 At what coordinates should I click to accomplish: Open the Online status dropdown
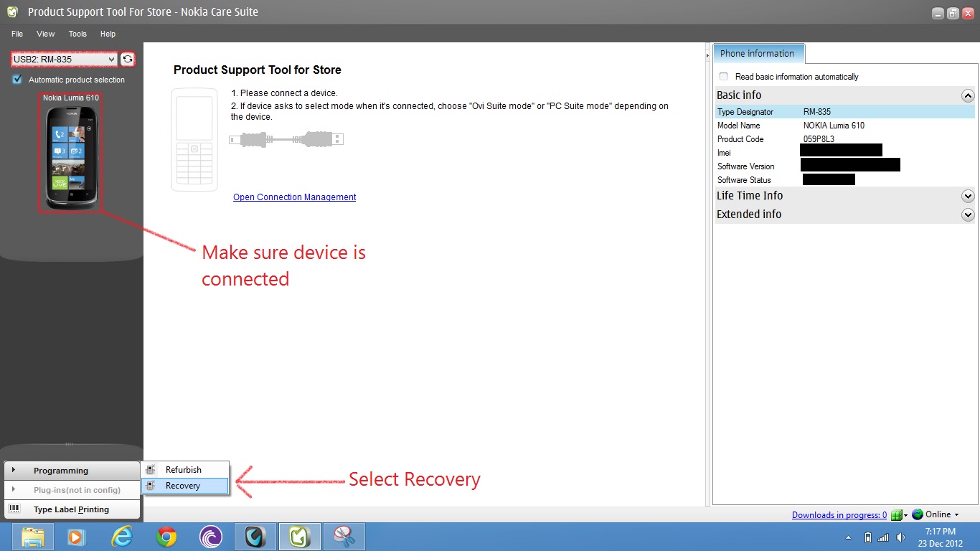tap(956, 515)
